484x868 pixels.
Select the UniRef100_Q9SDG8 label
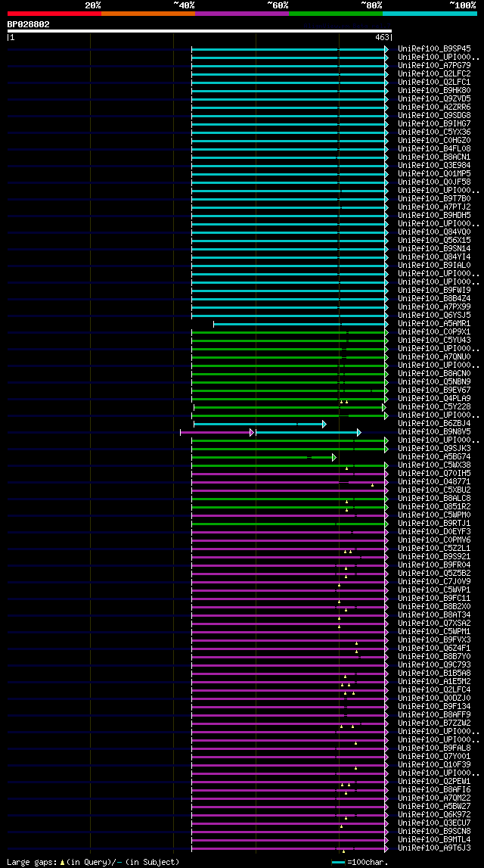tap(434, 115)
